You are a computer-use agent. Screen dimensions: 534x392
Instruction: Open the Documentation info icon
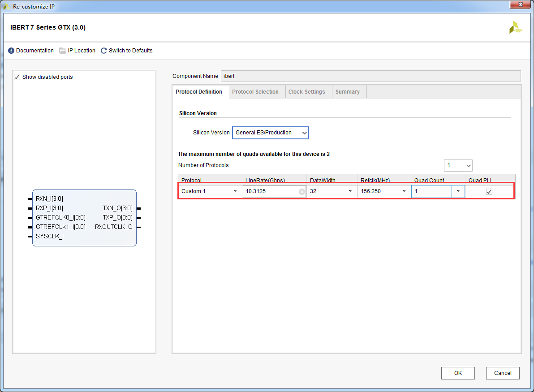(x=11, y=51)
